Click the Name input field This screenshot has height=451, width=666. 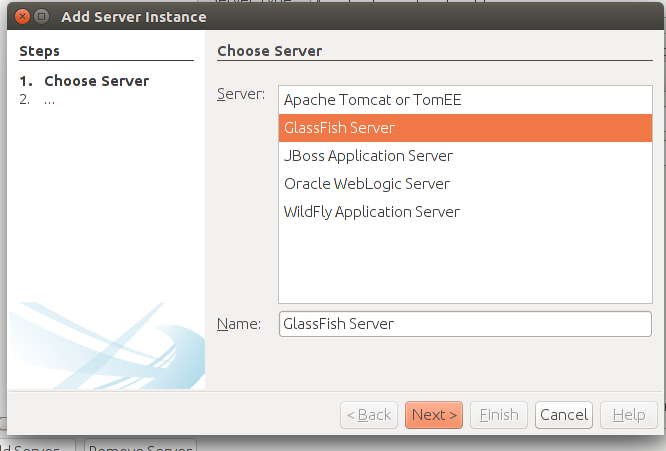pos(465,324)
